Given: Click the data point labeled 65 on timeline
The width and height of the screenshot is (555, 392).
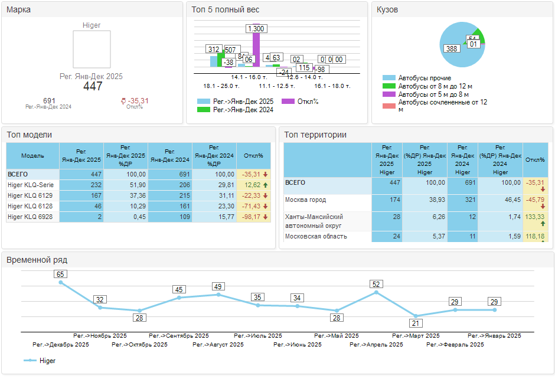Looking at the screenshot, I should 60,283.
